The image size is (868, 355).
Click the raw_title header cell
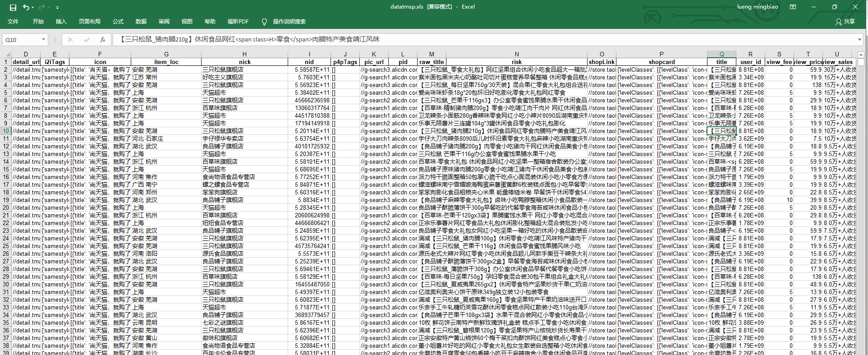coord(432,62)
